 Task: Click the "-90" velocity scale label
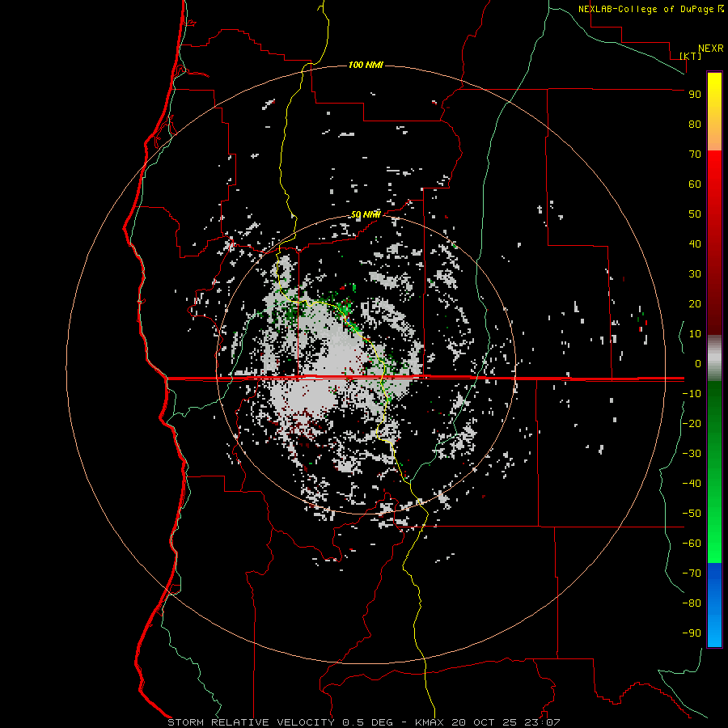tap(692, 633)
